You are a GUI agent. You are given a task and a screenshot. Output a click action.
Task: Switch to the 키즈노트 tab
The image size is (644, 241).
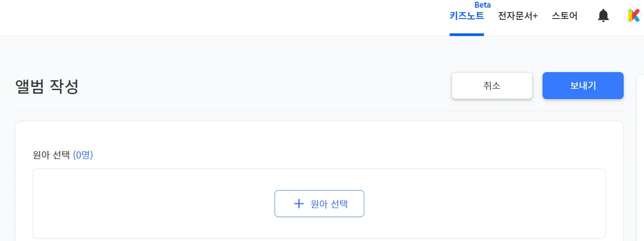pyautogui.click(x=466, y=16)
